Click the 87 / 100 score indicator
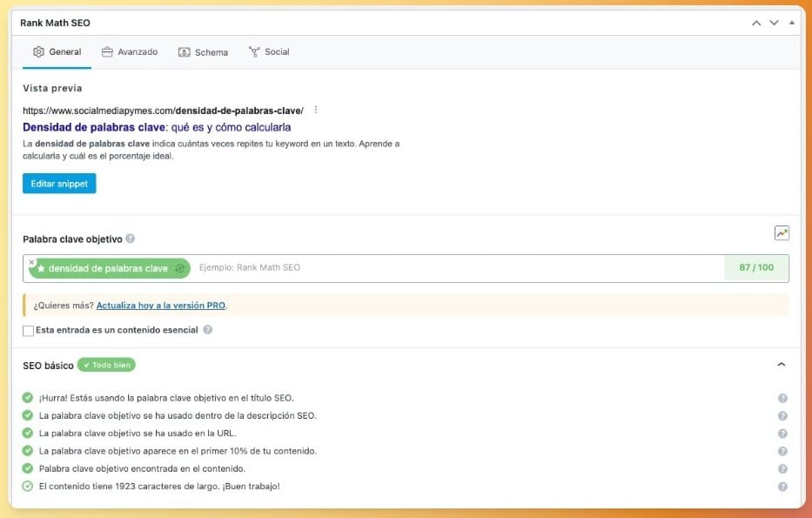812x518 pixels. point(756,268)
